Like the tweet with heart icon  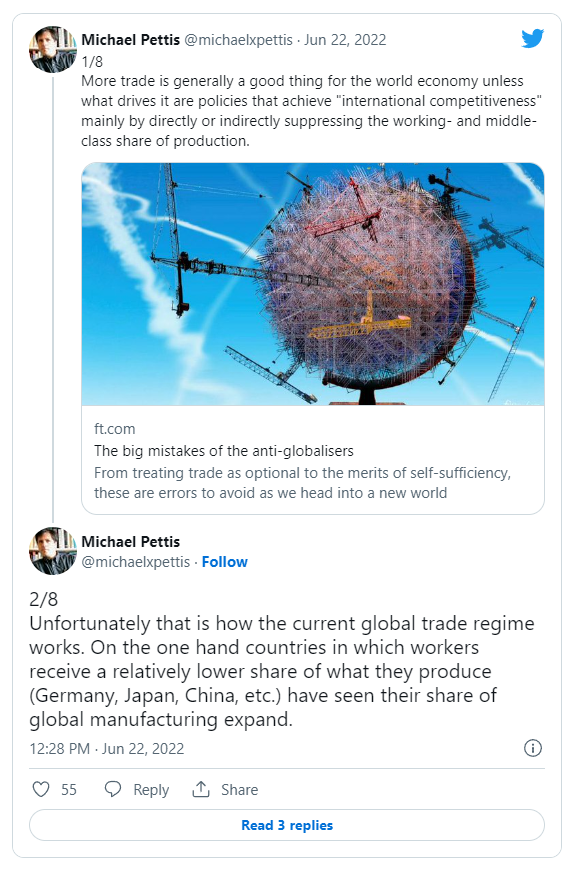pyautogui.click(x=41, y=789)
